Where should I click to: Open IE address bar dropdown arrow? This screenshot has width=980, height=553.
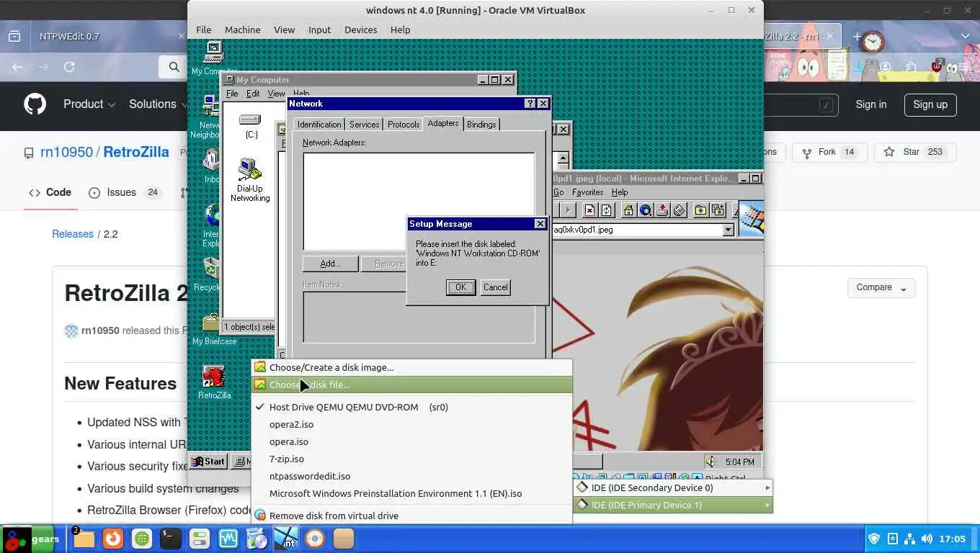click(728, 230)
